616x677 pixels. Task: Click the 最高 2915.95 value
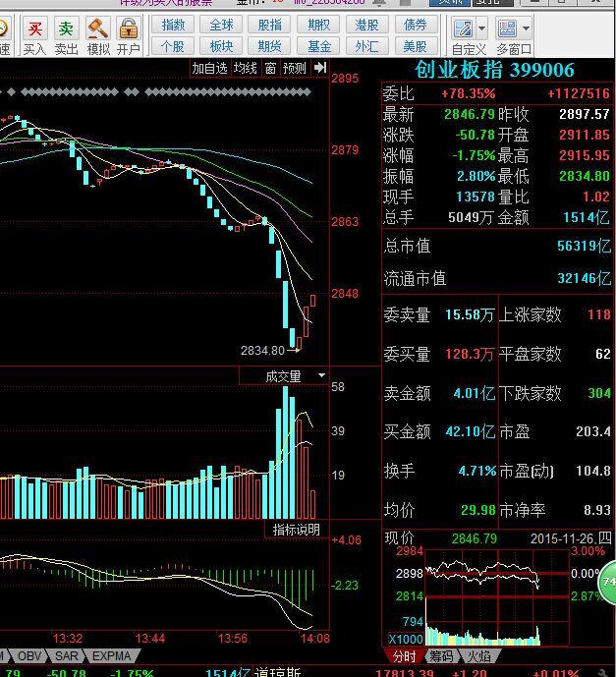(584, 155)
